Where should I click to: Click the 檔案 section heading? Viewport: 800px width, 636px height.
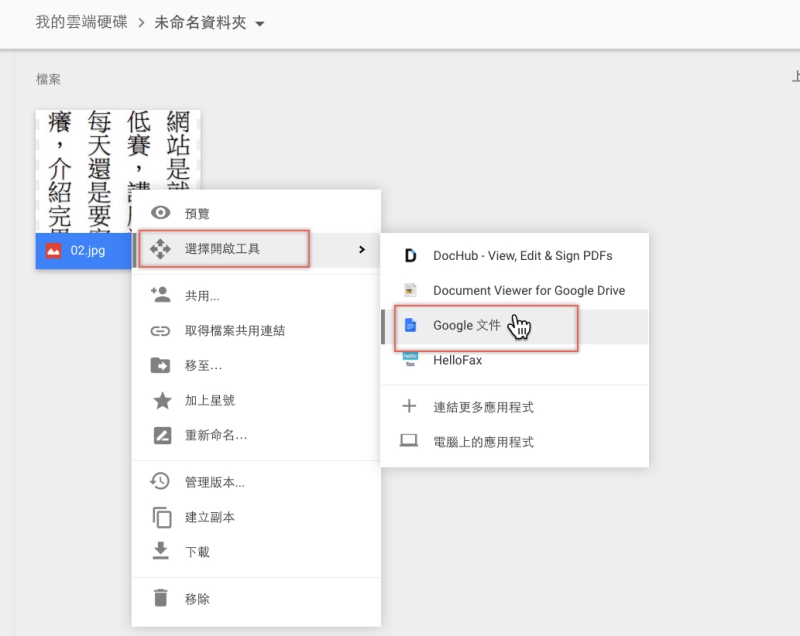[48, 79]
